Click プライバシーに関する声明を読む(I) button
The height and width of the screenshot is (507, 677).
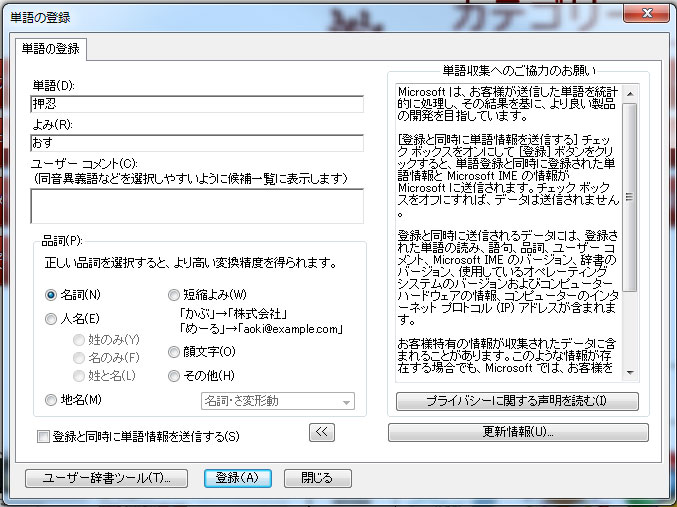pos(517,401)
